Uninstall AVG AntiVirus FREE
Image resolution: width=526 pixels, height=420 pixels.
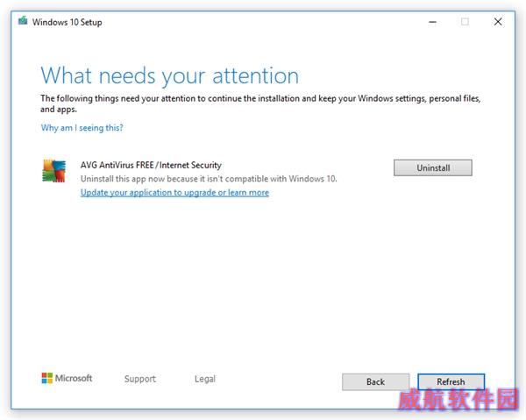433,167
